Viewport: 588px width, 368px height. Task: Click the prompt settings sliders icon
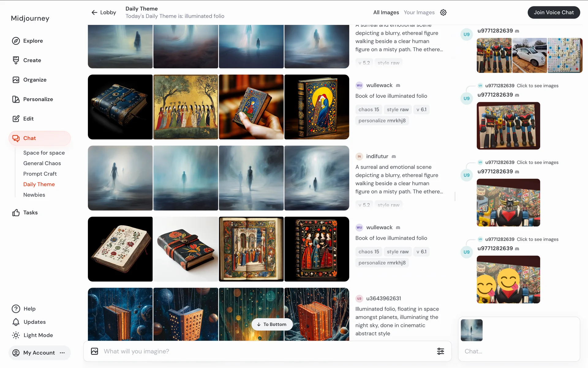click(440, 351)
